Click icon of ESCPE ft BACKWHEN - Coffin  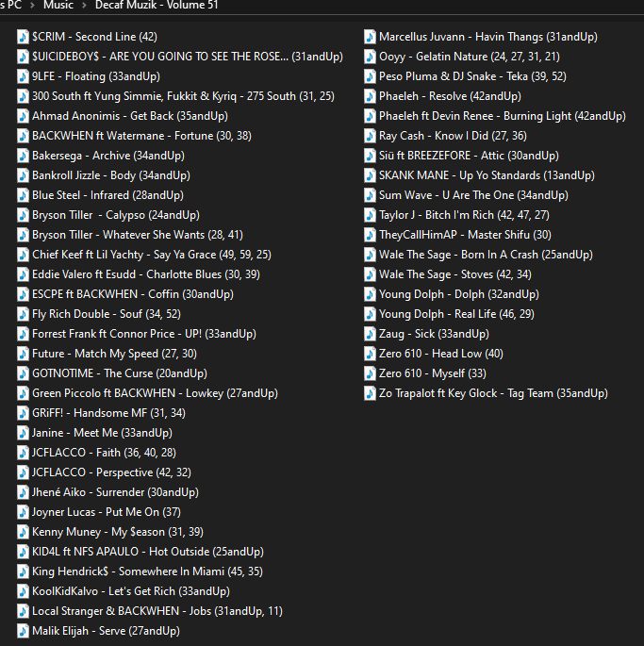(23, 293)
